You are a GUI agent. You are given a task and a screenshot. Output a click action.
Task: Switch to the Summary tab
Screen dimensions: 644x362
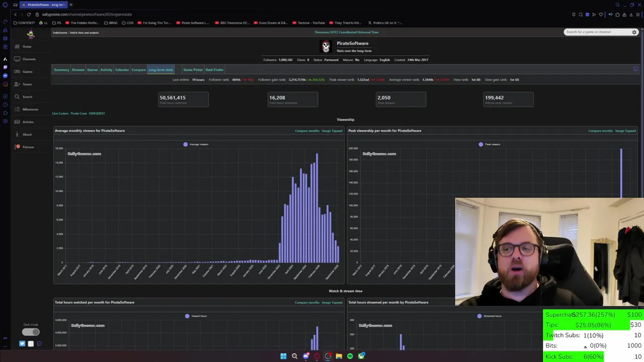tap(61, 70)
